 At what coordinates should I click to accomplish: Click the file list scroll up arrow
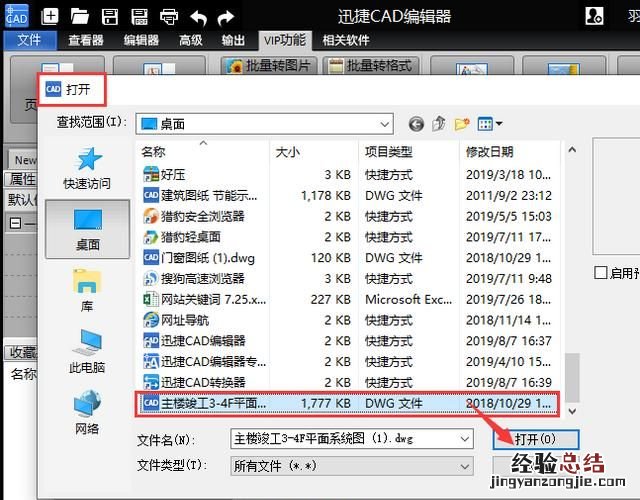click(x=572, y=150)
